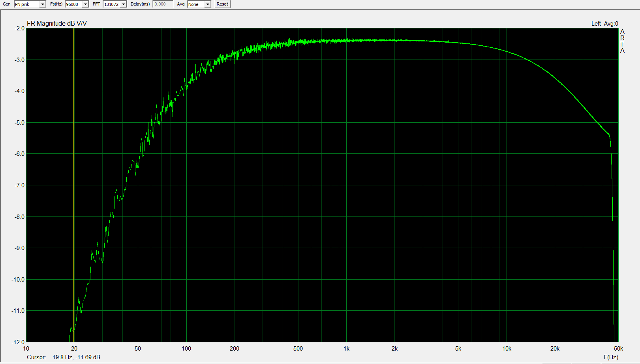Screen dimensions: 640x364
Task: Click the 'FR Magnitude dB V/V' graph title
Action: pos(57,23)
